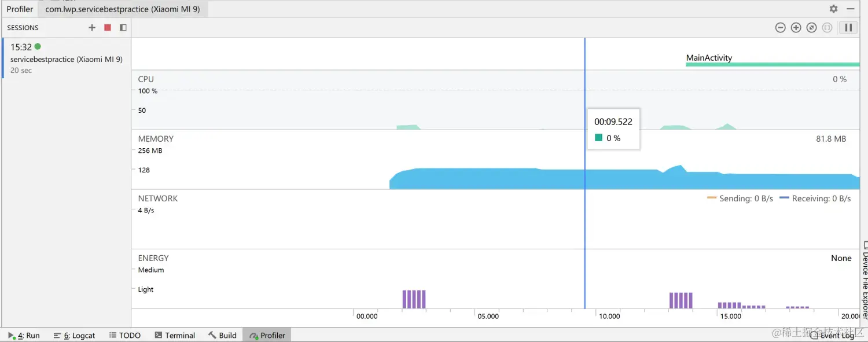Screen dimensions: 868x342
Task: Click the Receiving: 0 B/s legend
Action: pos(815,198)
